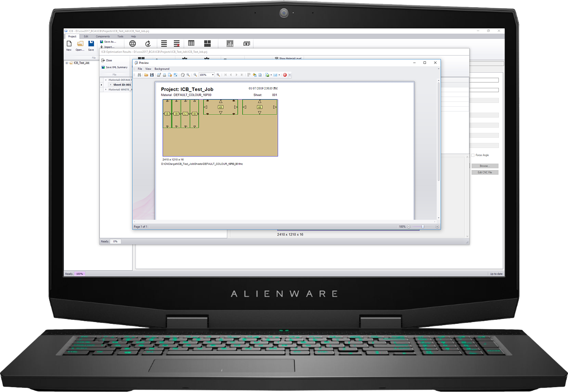Click the export document icon in Preview toolbar
The image size is (568, 392).
point(267,75)
